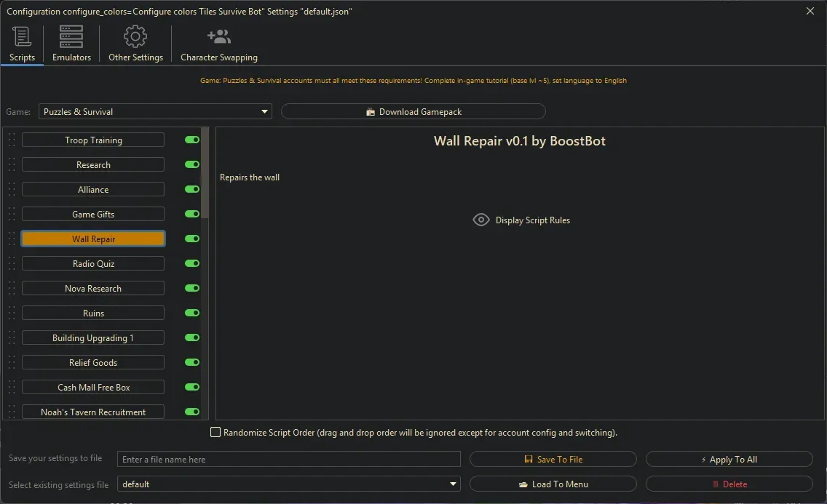Click the Save To File button

(x=553, y=460)
